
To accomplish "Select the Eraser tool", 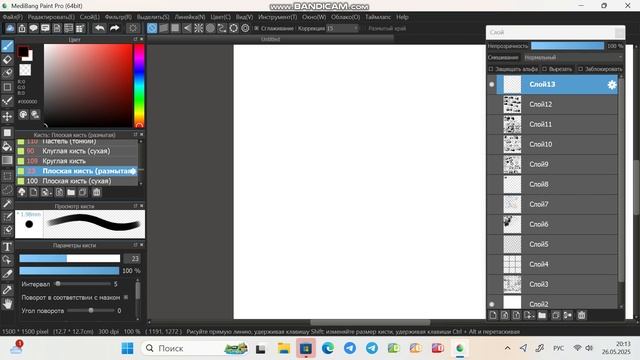I will click(x=7, y=60).
